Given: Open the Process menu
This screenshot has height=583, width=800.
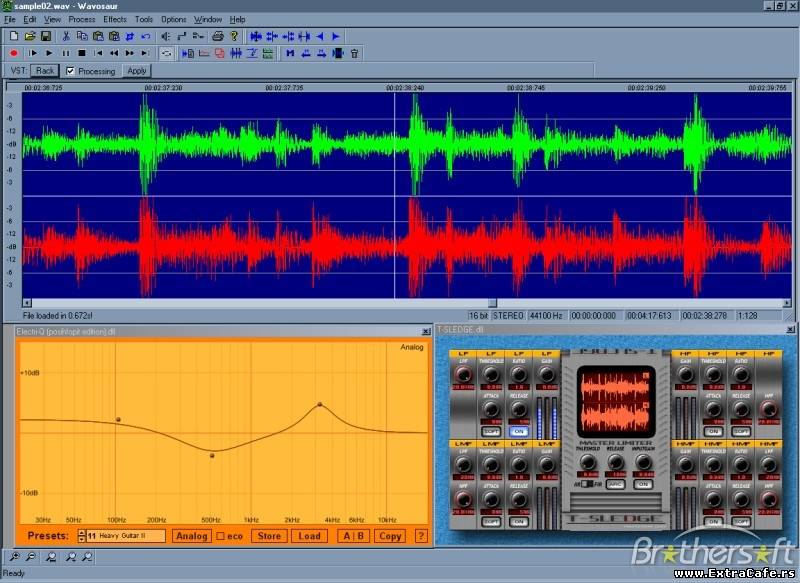Looking at the screenshot, I should [82, 19].
